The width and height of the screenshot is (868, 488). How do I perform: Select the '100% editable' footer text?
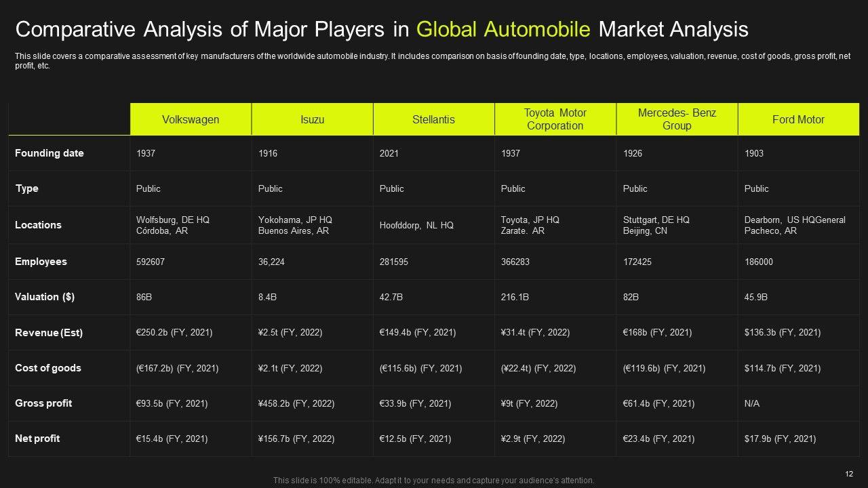coord(433,480)
